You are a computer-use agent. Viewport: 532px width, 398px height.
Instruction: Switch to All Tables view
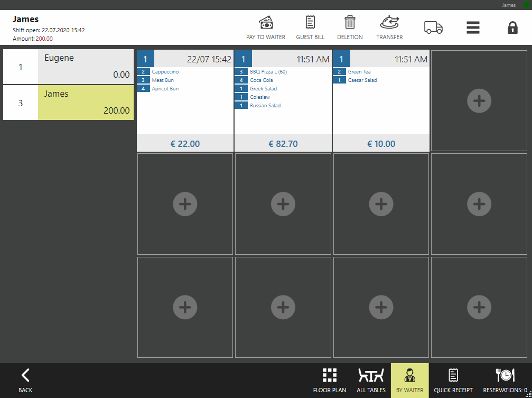(x=371, y=381)
